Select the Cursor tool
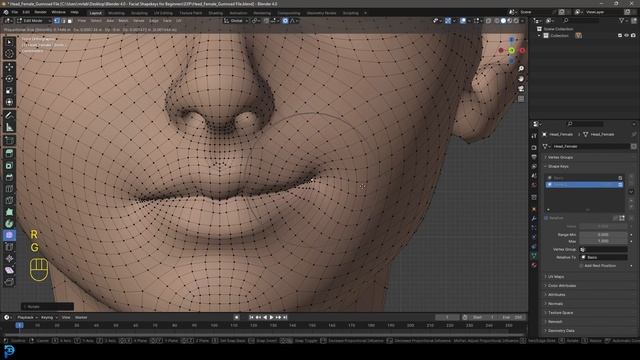640x360 pixels. click(x=9, y=53)
